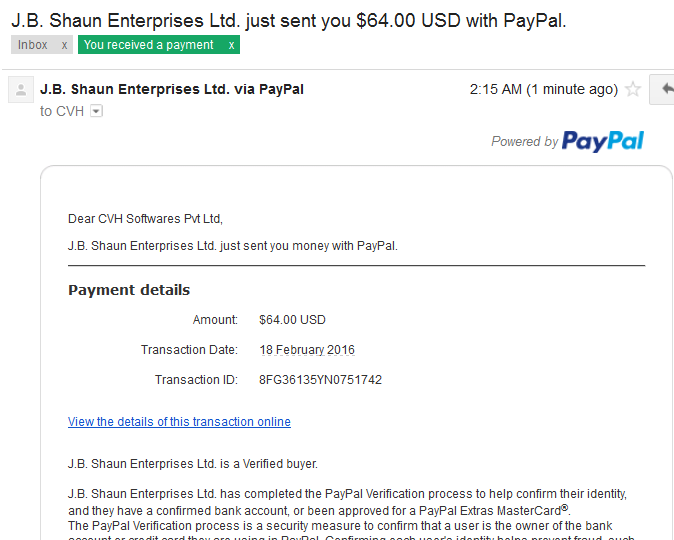The height and width of the screenshot is (540, 674).
Task: Click the 'to CVH' recipient text
Action: coord(62,111)
